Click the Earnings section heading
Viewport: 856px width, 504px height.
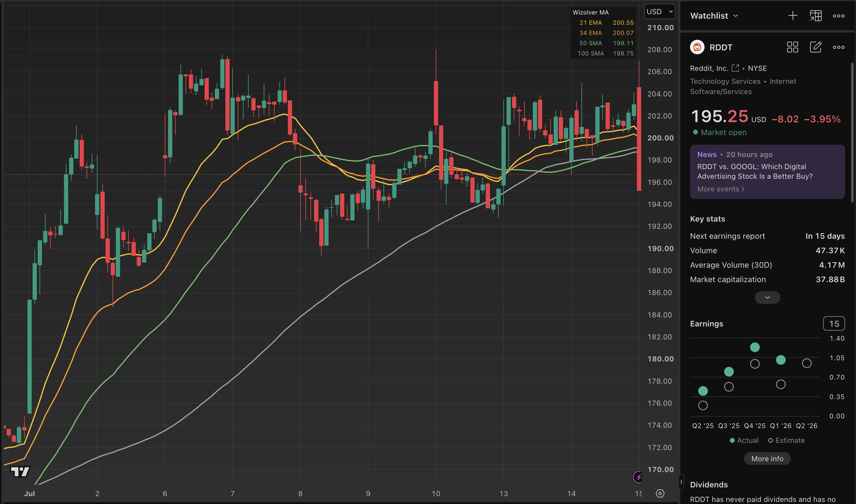point(706,324)
